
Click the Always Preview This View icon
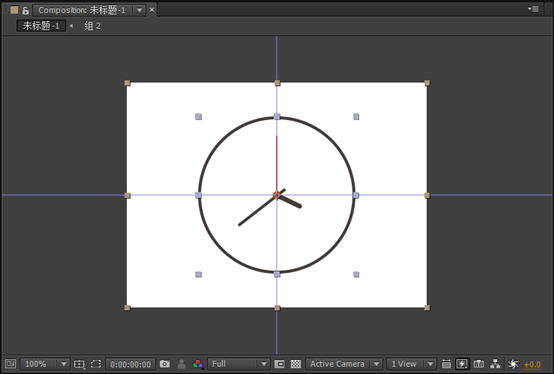(x=11, y=364)
